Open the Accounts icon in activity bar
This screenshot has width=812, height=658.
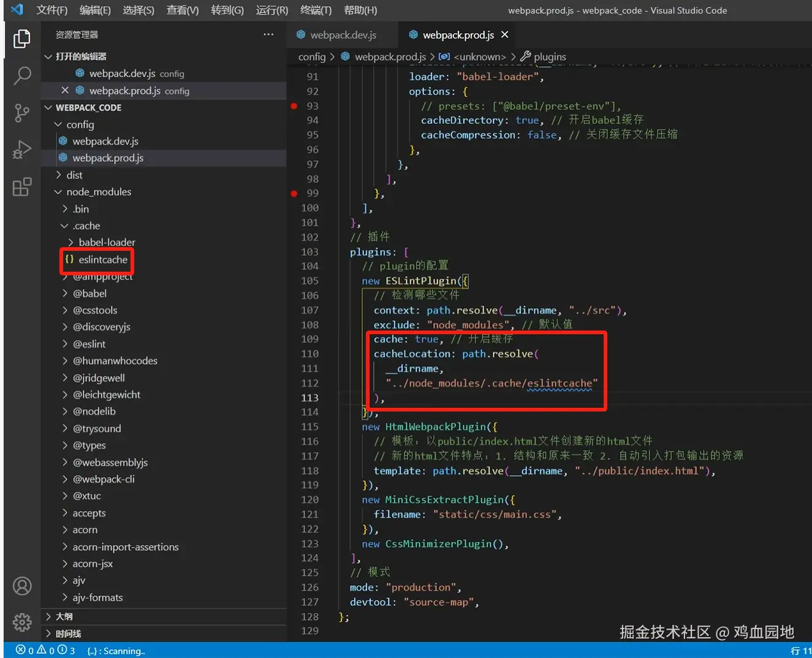[22, 586]
